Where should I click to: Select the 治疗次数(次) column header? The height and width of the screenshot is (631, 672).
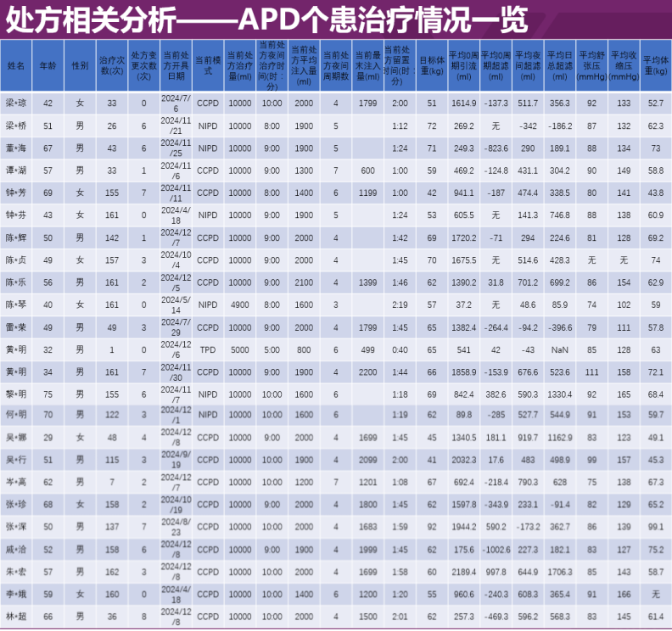click(x=112, y=65)
